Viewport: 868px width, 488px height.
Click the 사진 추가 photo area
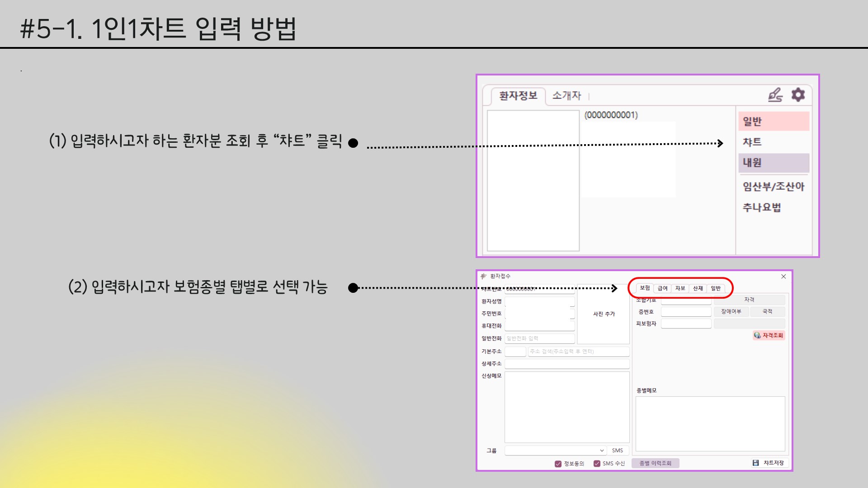click(604, 314)
